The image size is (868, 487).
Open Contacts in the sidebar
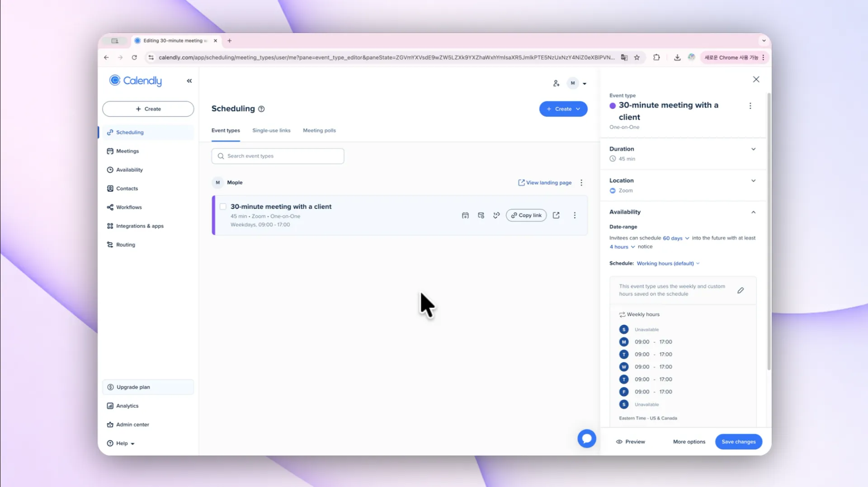[148, 189]
